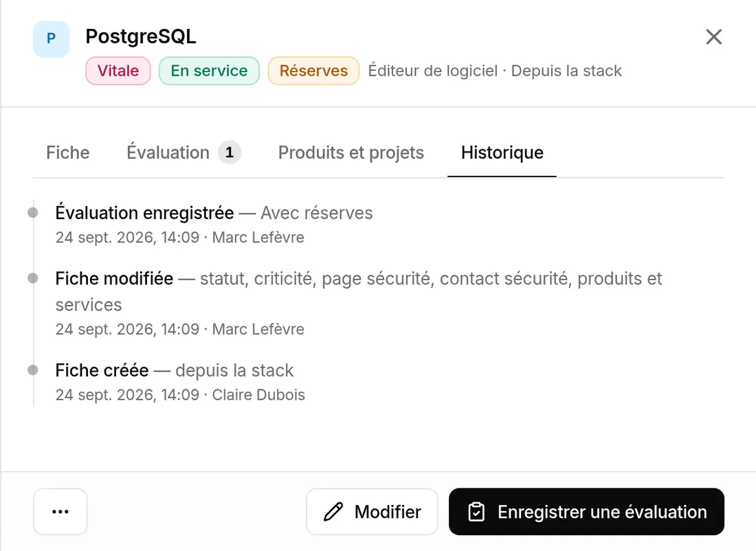The width and height of the screenshot is (756, 551).
Task: Click the Réserves evaluation badge
Action: click(x=313, y=71)
